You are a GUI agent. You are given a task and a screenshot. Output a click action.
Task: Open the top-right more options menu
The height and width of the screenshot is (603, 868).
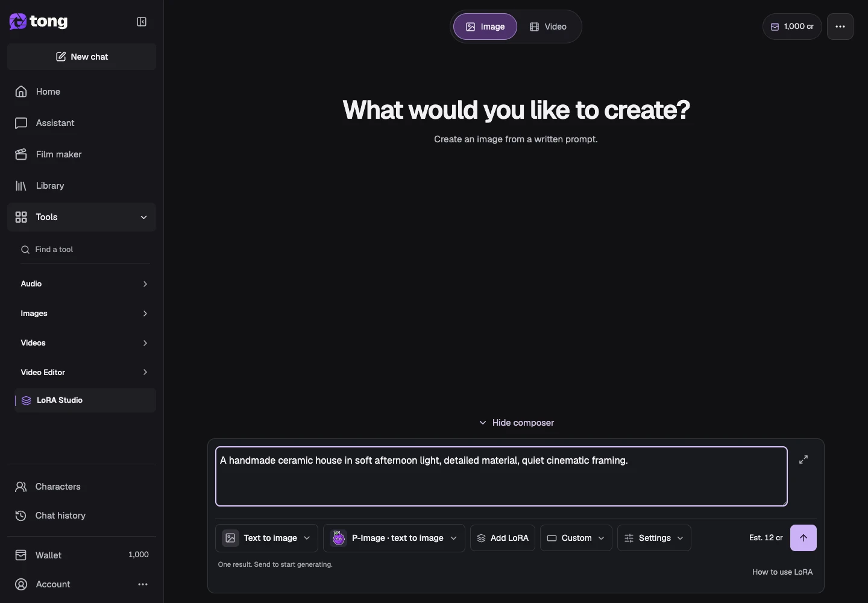pyautogui.click(x=840, y=27)
